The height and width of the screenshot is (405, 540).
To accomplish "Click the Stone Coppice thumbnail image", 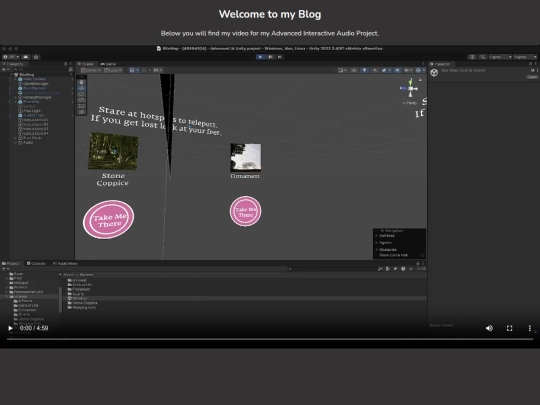I will point(113,151).
